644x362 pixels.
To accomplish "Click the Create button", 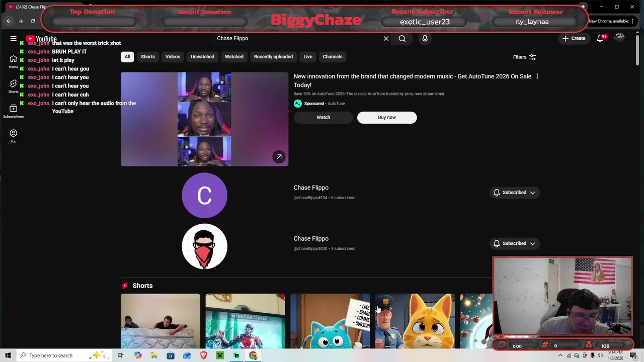I will point(574,38).
